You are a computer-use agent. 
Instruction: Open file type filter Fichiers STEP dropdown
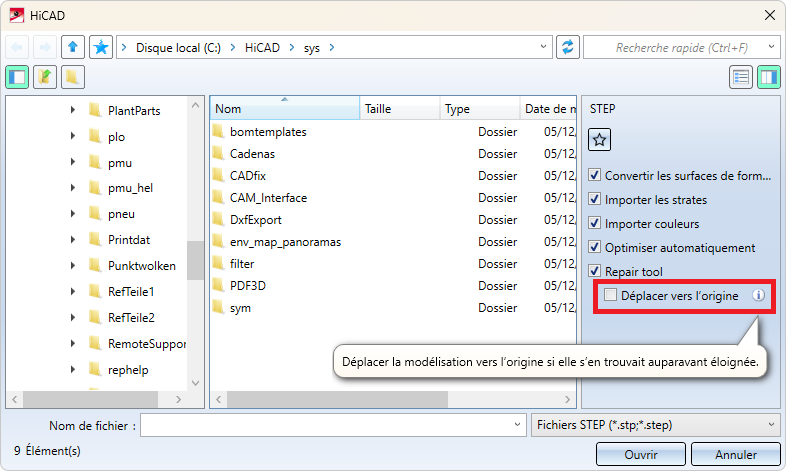(771, 425)
